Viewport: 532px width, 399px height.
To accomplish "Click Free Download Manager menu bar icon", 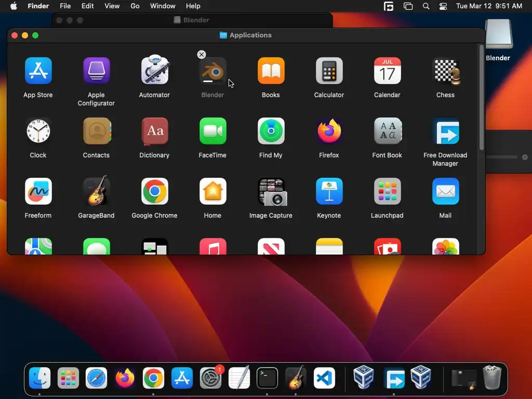I will click(389, 6).
